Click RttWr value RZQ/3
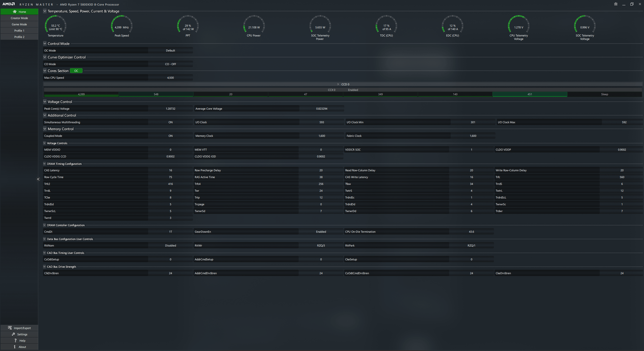Screen dimensions: 644x351 [321, 246]
